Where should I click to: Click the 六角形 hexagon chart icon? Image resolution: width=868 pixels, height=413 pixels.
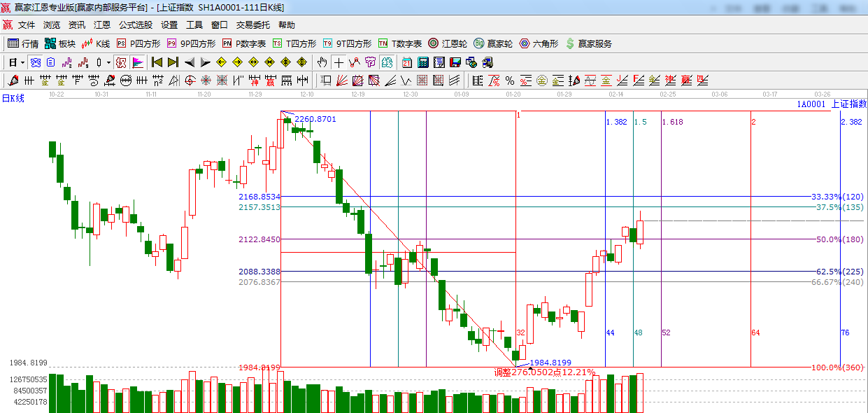pos(538,43)
